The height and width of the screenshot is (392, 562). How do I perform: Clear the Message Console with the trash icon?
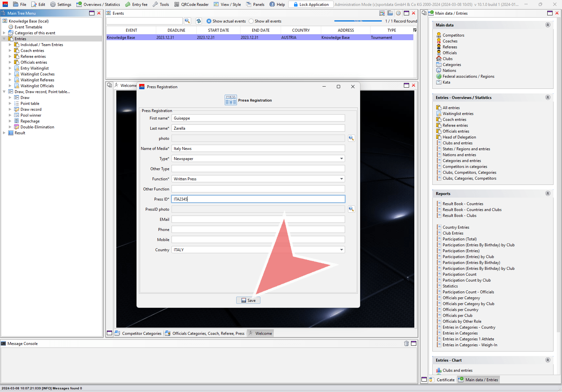point(406,343)
